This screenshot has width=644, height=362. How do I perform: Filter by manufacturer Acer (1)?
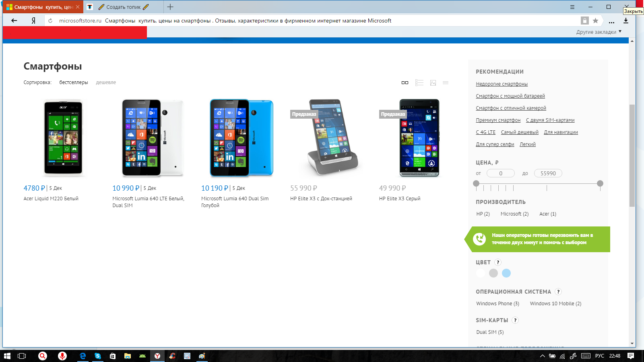click(x=548, y=214)
